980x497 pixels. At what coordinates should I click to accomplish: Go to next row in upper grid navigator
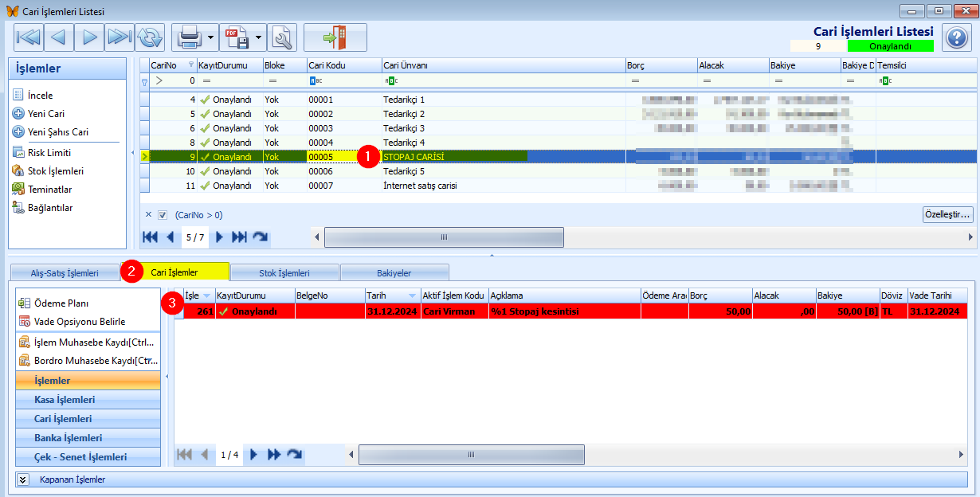219,237
